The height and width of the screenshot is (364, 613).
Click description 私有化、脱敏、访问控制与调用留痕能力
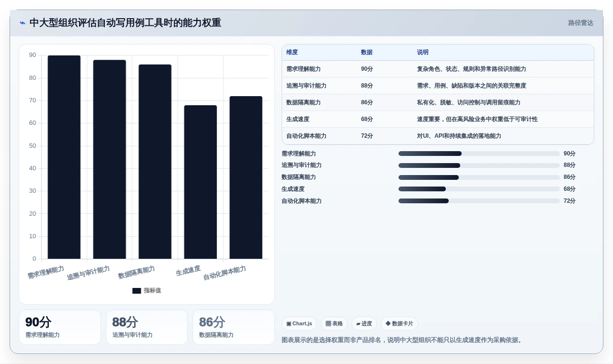[x=469, y=102]
